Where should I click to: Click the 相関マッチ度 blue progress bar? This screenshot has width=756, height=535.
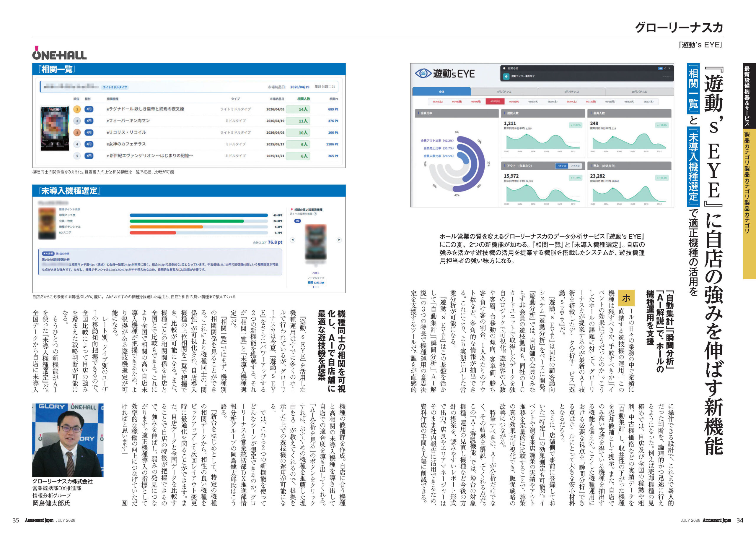click(x=199, y=215)
